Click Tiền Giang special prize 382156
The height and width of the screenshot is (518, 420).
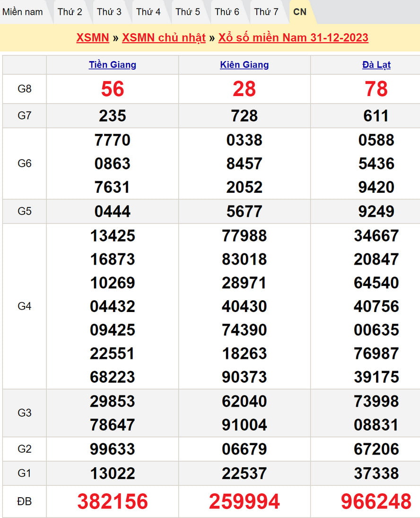pyautogui.click(x=113, y=501)
